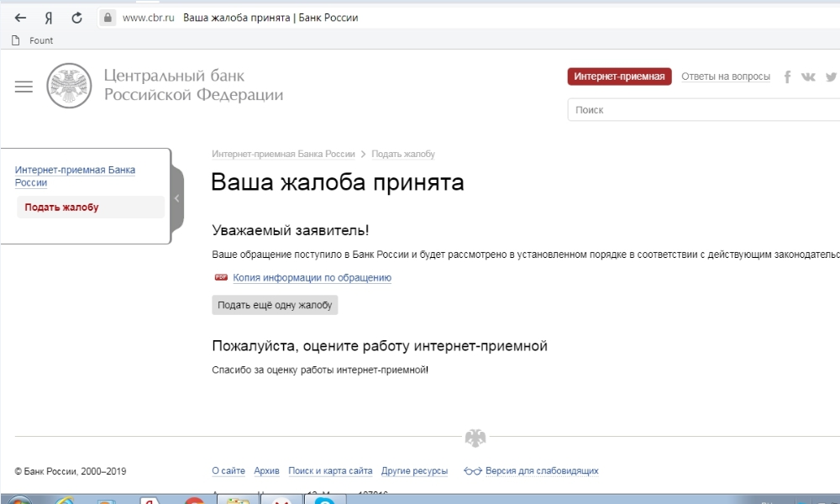Open the Facebook social icon
The height and width of the screenshot is (504, 840).
[x=787, y=77]
